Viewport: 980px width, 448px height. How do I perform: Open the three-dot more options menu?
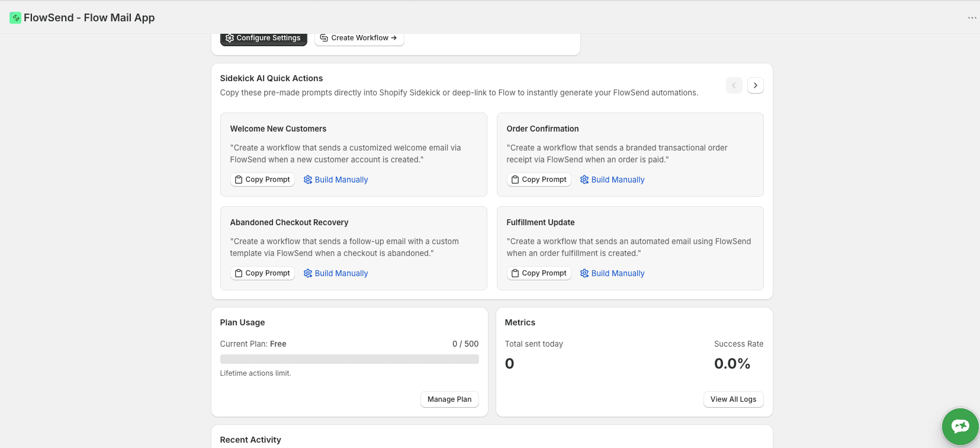pyautogui.click(x=972, y=18)
